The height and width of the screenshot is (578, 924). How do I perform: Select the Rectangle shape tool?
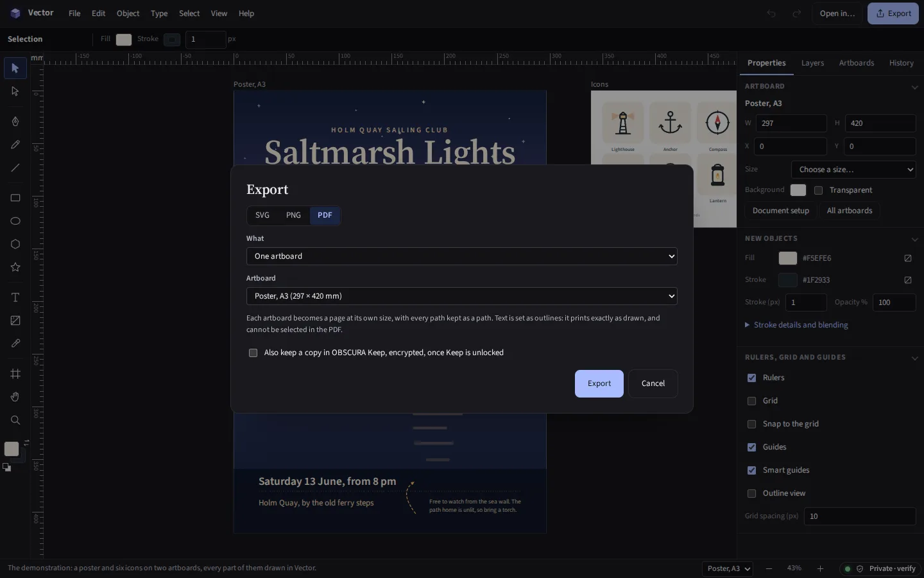(x=15, y=198)
